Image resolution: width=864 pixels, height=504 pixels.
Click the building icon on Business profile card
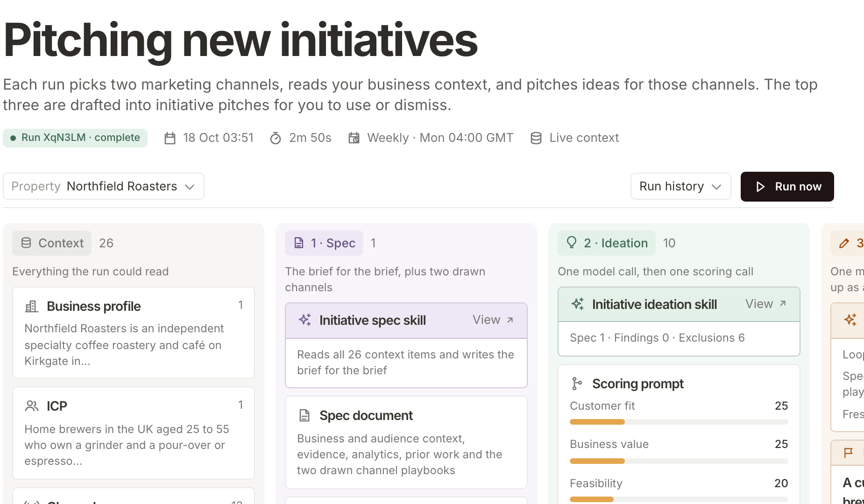click(31, 306)
